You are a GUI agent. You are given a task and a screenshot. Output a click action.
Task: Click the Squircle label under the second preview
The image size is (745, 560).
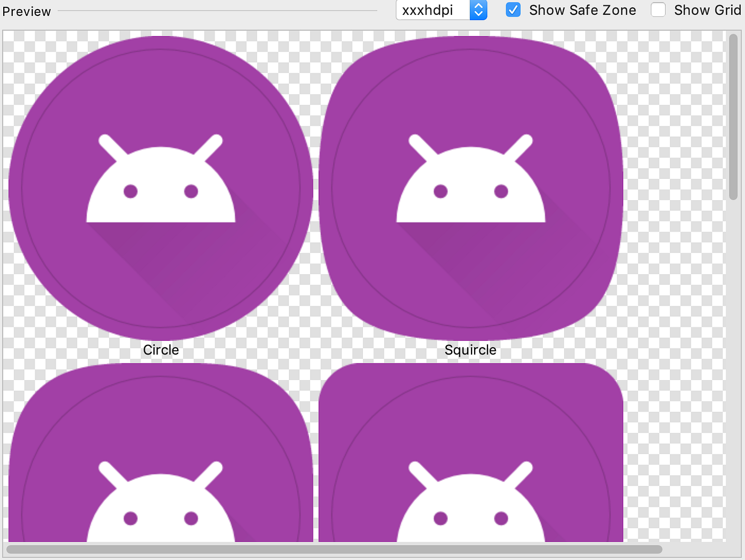(x=470, y=350)
